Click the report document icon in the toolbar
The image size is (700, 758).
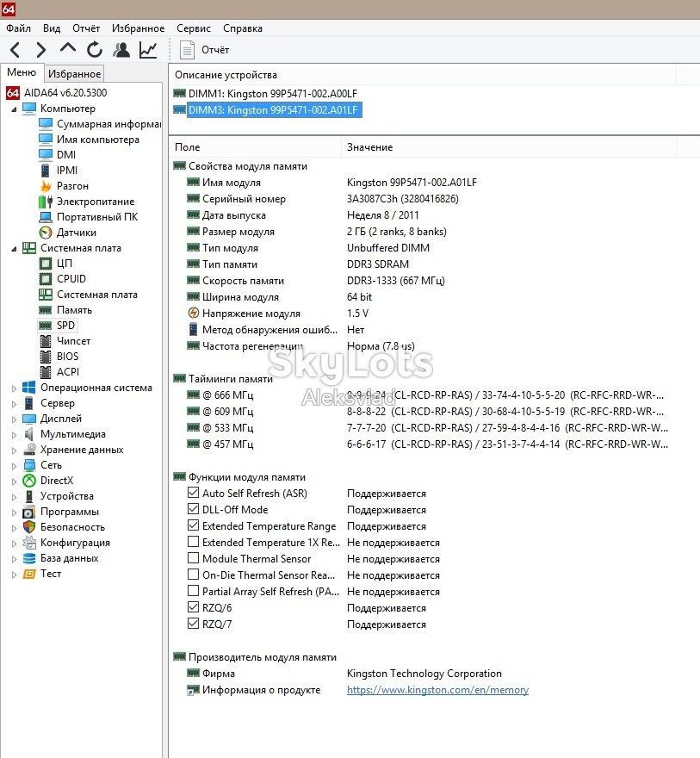point(187,50)
